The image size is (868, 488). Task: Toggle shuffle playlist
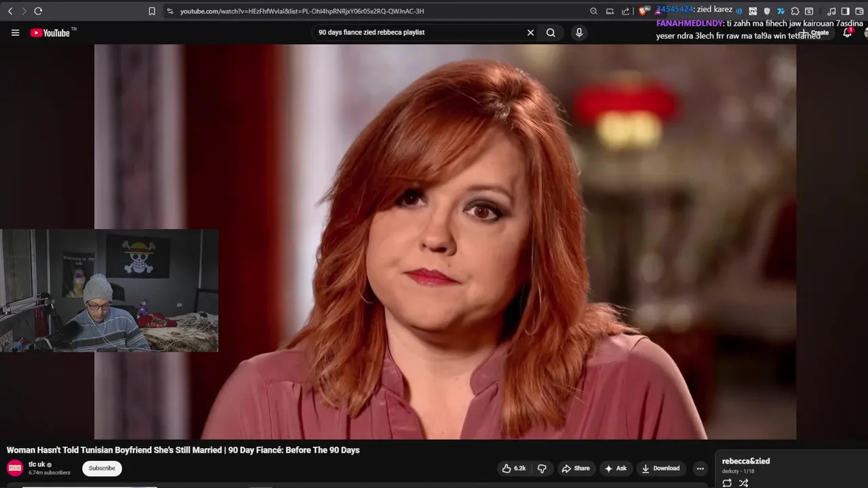tap(744, 483)
